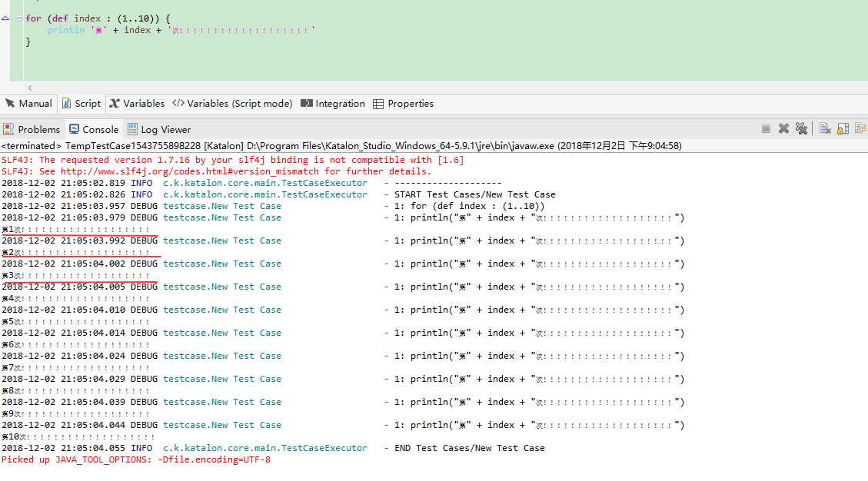Click Remove All Terminated Launches icon
Image resolution: width=868 pixels, height=481 pixels.
point(802,129)
